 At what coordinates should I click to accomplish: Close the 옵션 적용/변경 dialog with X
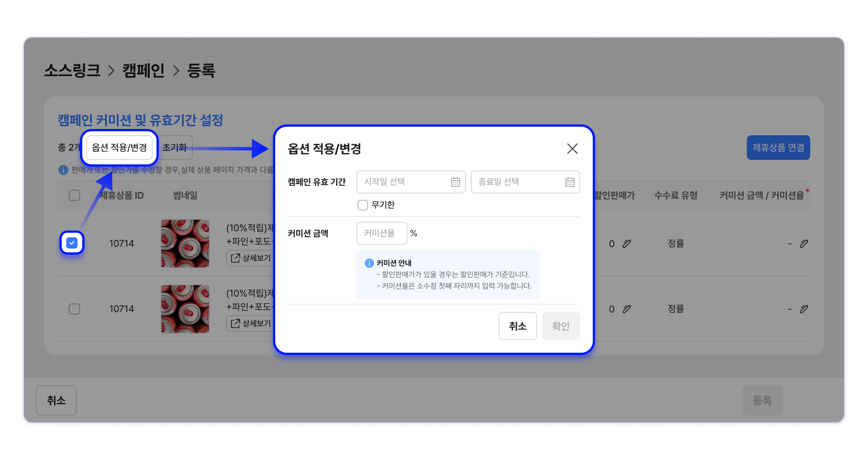click(x=572, y=148)
